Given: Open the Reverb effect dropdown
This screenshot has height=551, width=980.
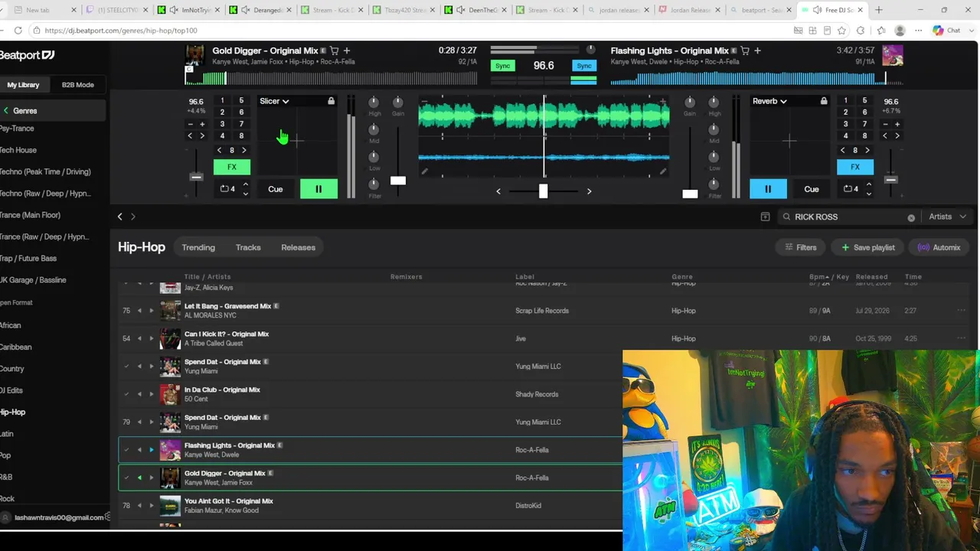Looking at the screenshot, I should tap(769, 101).
